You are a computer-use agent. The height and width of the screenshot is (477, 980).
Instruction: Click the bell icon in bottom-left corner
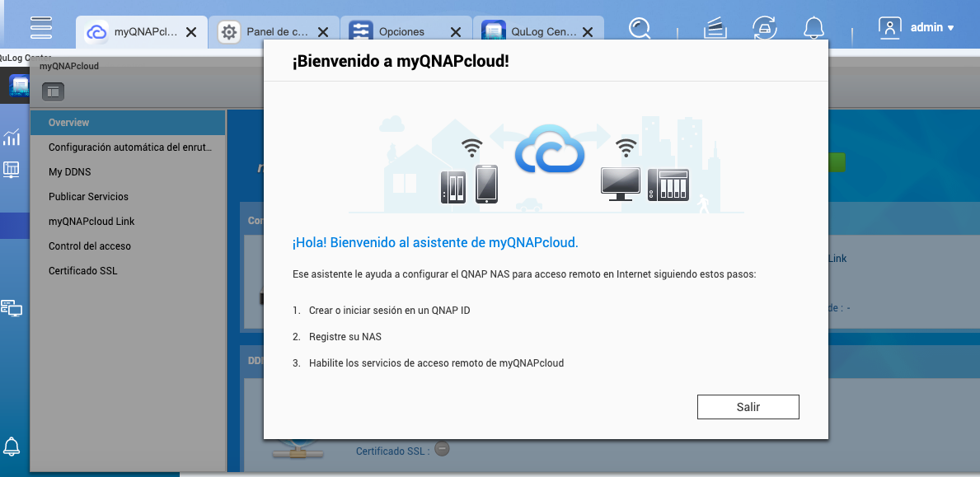12,447
